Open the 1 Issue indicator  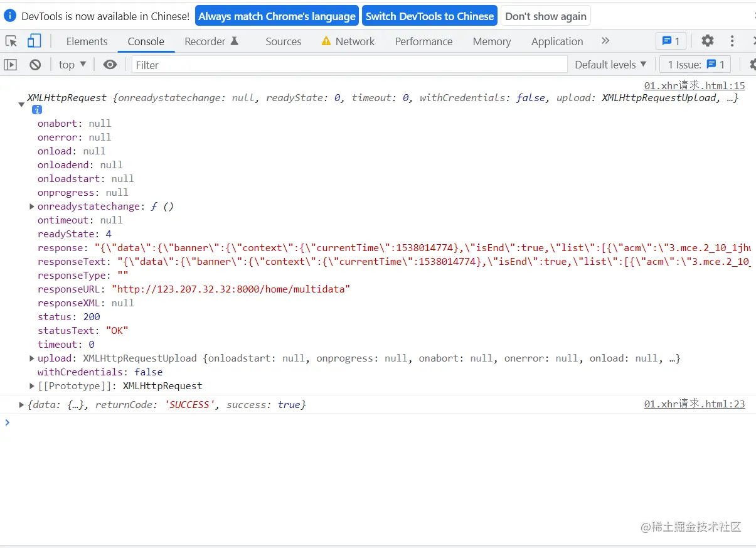[x=695, y=64]
